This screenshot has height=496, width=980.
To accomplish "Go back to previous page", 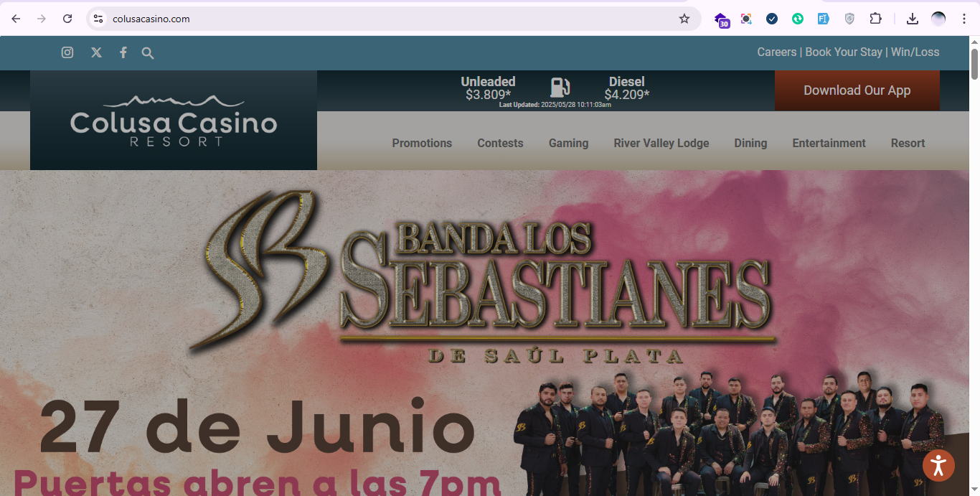I will (x=16, y=19).
